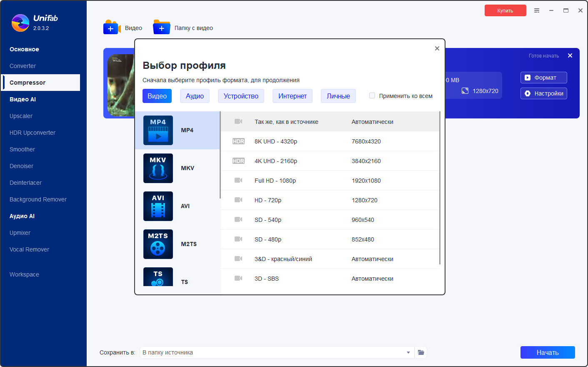Open the output folder browse icon
This screenshot has width=588, height=367.
[x=421, y=352]
